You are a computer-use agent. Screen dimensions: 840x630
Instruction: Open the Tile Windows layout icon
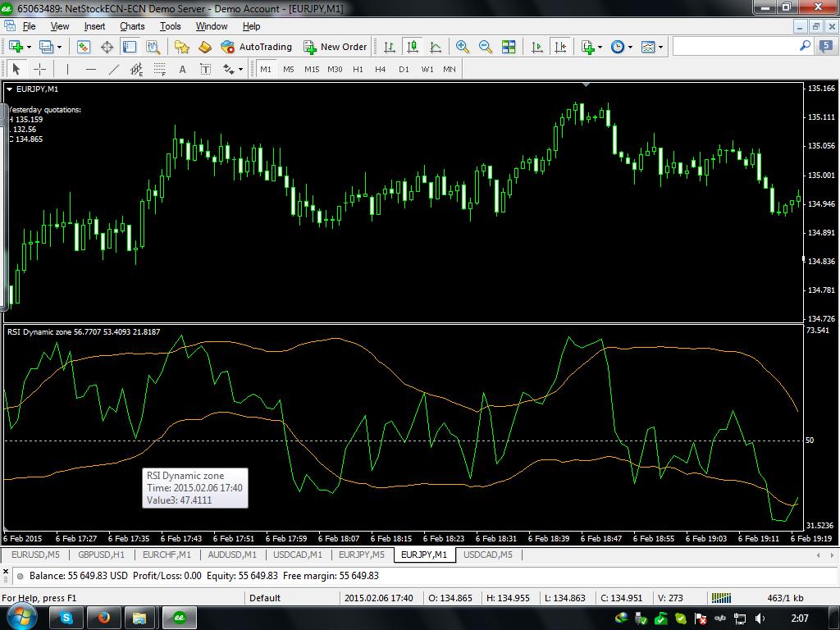click(509, 47)
